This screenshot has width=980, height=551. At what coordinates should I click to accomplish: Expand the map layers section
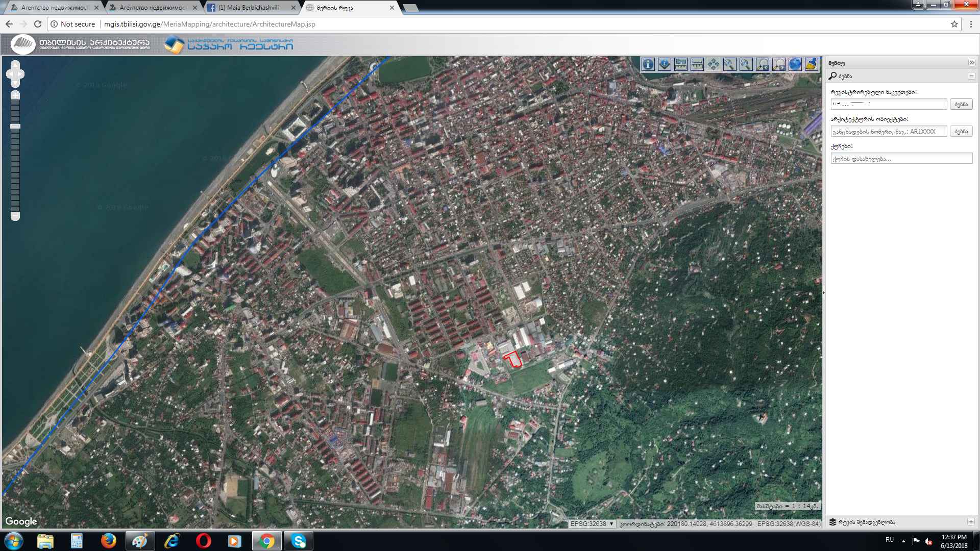tap(971, 522)
